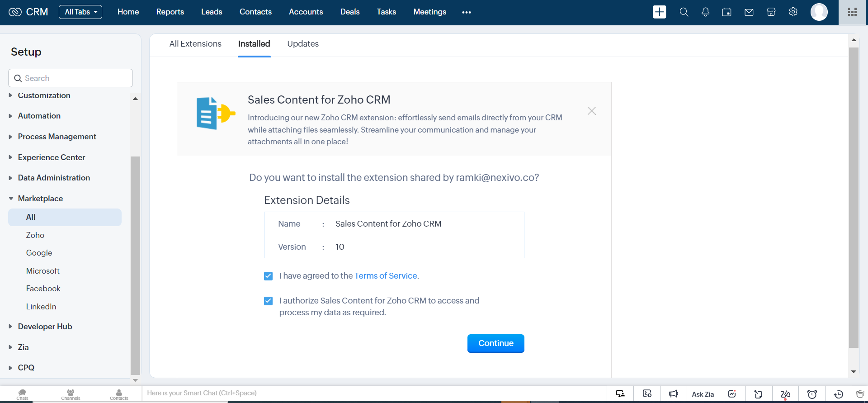This screenshot has height=403, width=868.
Task: Open Channels in the bottom bar
Action: click(x=71, y=394)
